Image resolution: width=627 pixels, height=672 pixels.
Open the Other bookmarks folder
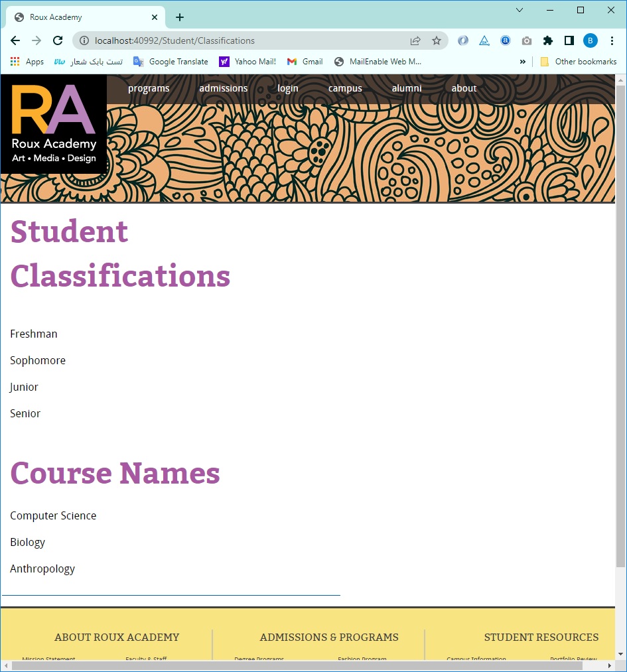[579, 62]
